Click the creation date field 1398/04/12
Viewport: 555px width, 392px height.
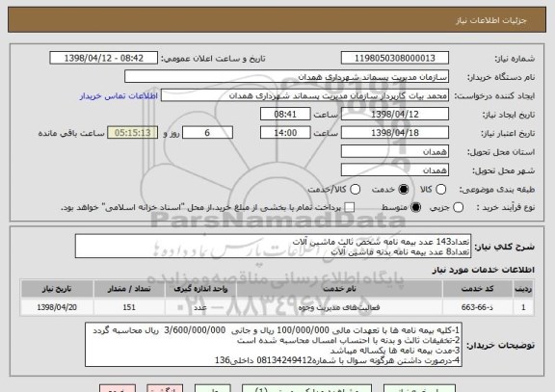(395, 115)
